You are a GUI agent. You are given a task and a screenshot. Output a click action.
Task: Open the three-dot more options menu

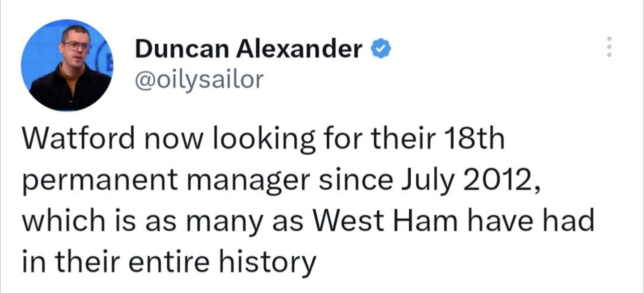[608, 47]
